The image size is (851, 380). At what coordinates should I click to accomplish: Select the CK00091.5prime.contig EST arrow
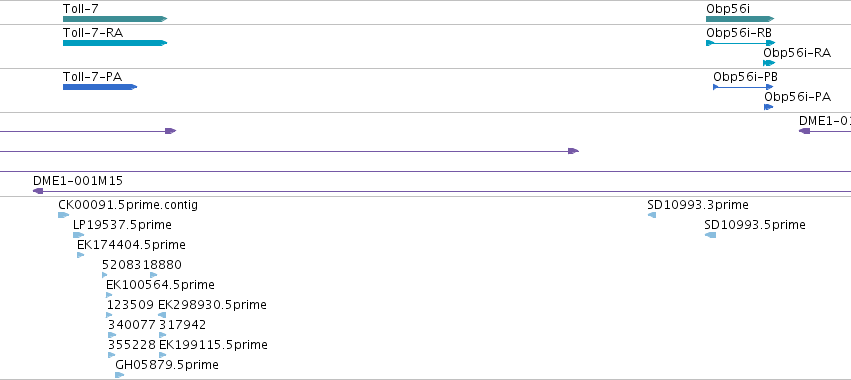point(63,215)
